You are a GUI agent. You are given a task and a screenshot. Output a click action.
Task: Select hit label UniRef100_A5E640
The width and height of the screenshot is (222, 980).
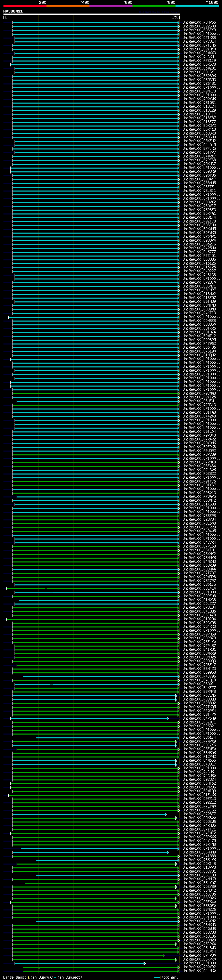point(199,902)
